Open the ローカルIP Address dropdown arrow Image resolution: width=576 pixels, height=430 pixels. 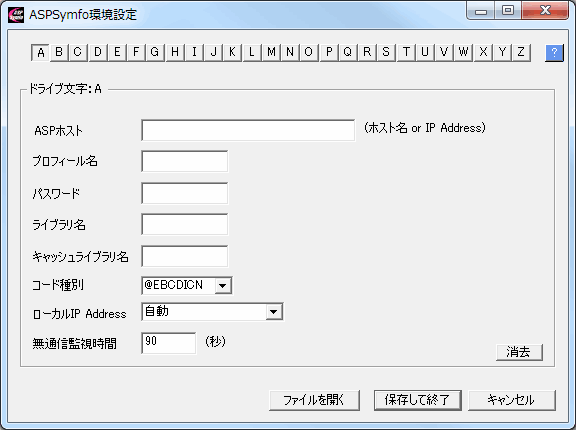coord(273,312)
